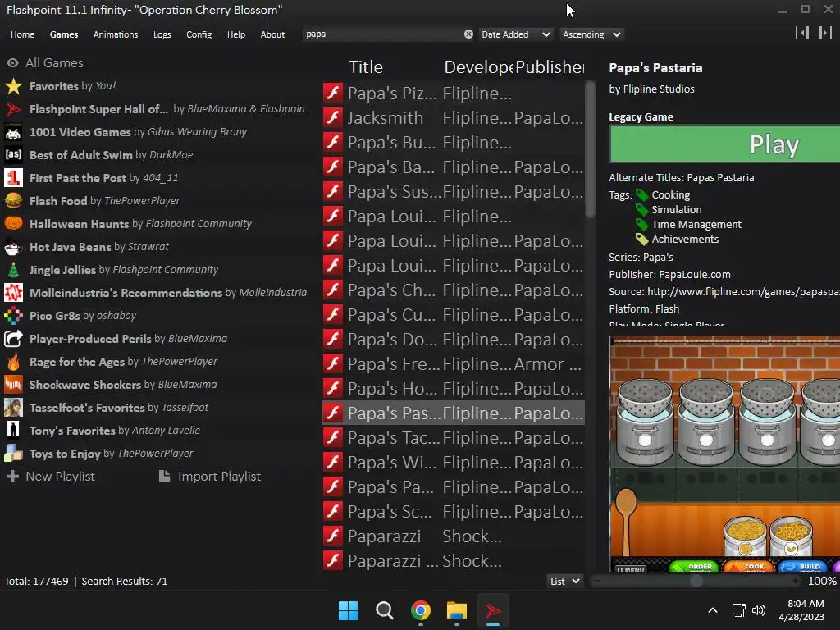This screenshot has height=630, width=840.
Task: Open the List layout dropdown
Action: [x=564, y=582]
